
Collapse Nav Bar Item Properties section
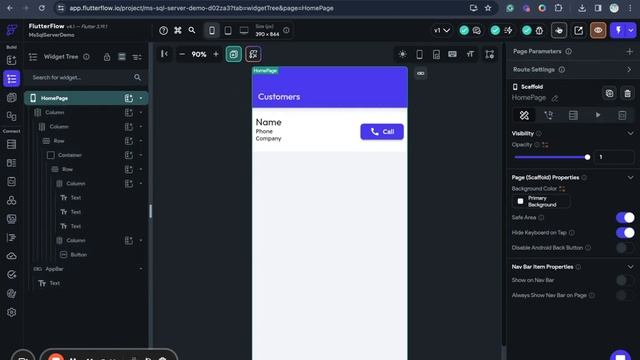pyautogui.click(x=630, y=267)
